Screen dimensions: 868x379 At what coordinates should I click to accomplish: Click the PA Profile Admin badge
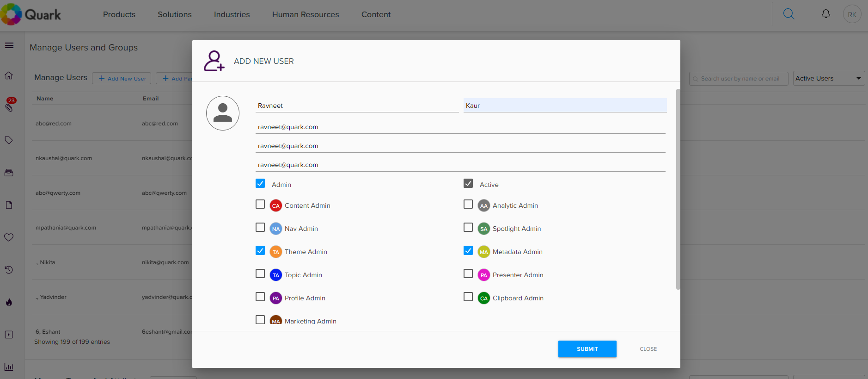point(276,298)
